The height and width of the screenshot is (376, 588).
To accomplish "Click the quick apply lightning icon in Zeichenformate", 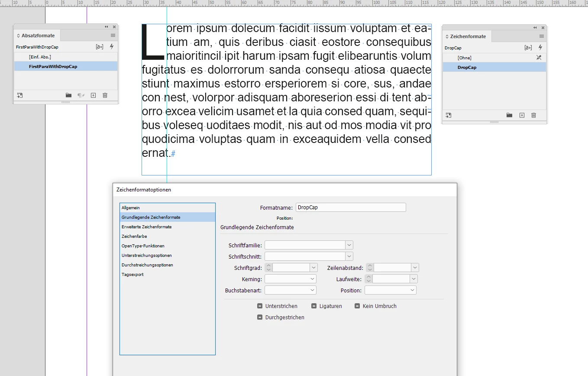I will [x=540, y=48].
